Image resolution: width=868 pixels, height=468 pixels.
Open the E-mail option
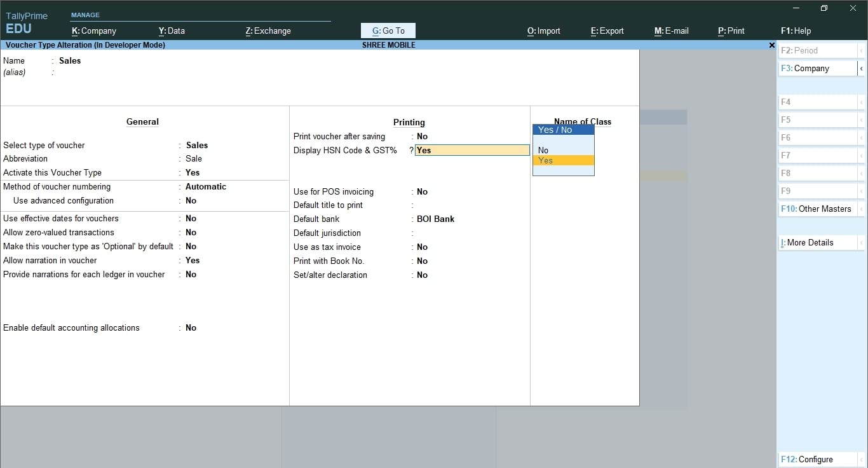pyautogui.click(x=672, y=31)
